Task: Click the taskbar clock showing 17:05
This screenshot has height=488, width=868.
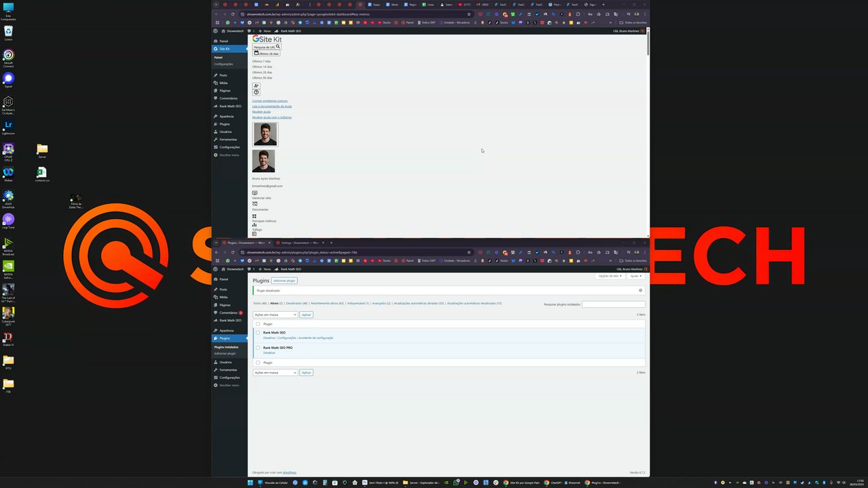Action: click(856, 483)
